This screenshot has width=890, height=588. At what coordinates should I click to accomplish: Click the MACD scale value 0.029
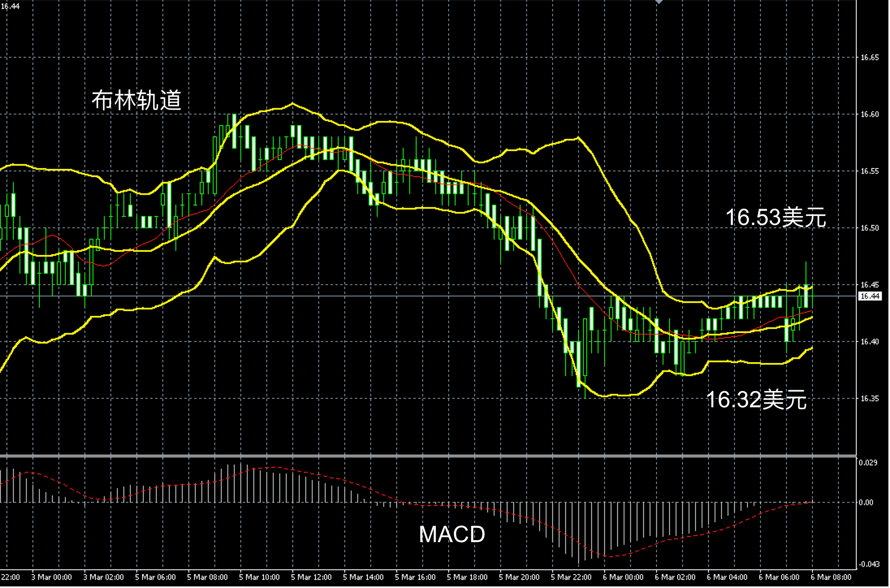point(868,463)
